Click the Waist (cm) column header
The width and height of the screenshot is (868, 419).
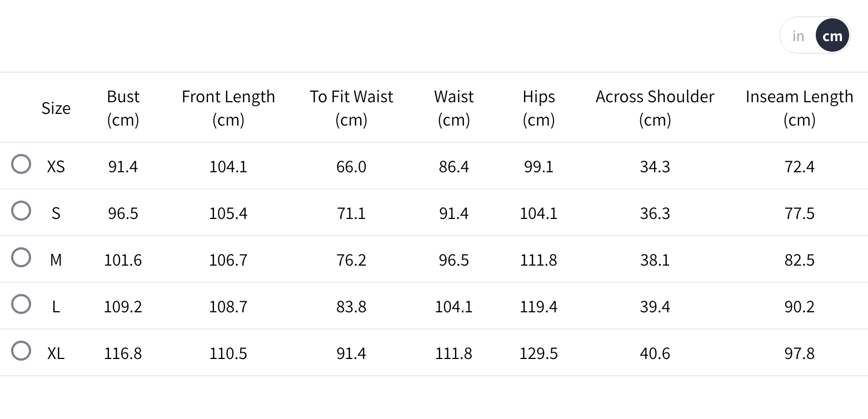click(454, 108)
